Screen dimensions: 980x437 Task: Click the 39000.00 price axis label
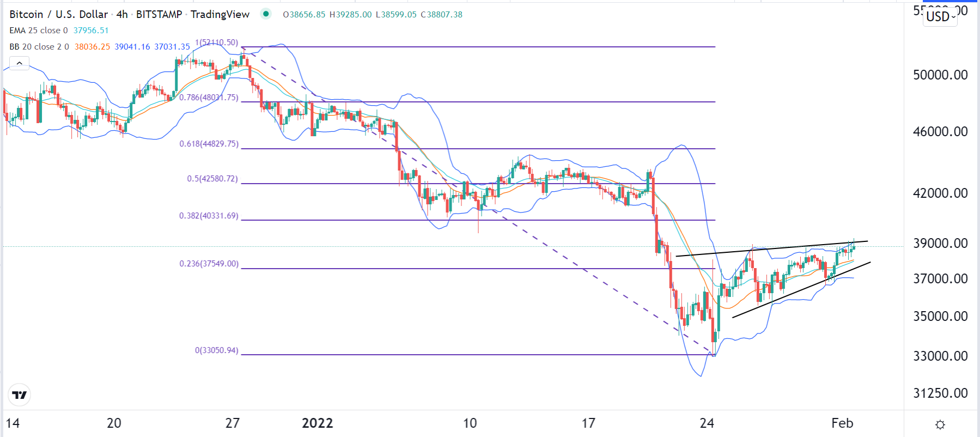(x=940, y=244)
